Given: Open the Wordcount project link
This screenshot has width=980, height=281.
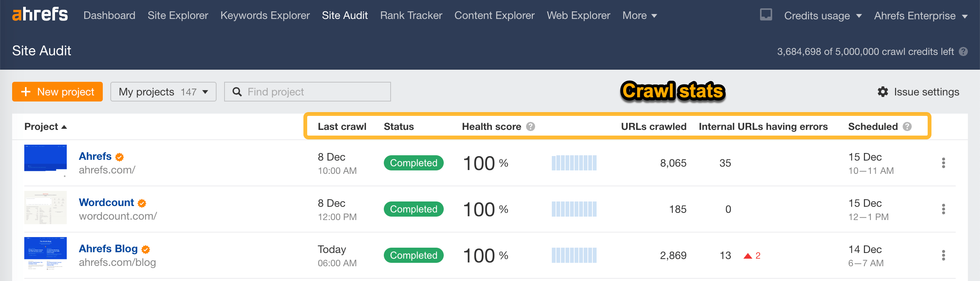Looking at the screenshot, I should pyautogui.click(x=106, y=202).
